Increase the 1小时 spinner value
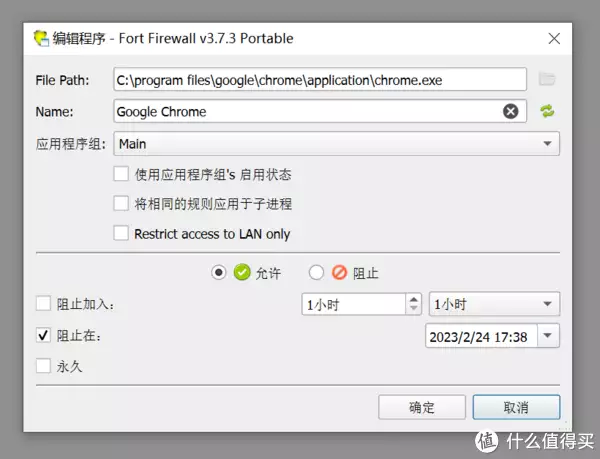This screenshot has width=600, height=459. (x=413, y=299)
